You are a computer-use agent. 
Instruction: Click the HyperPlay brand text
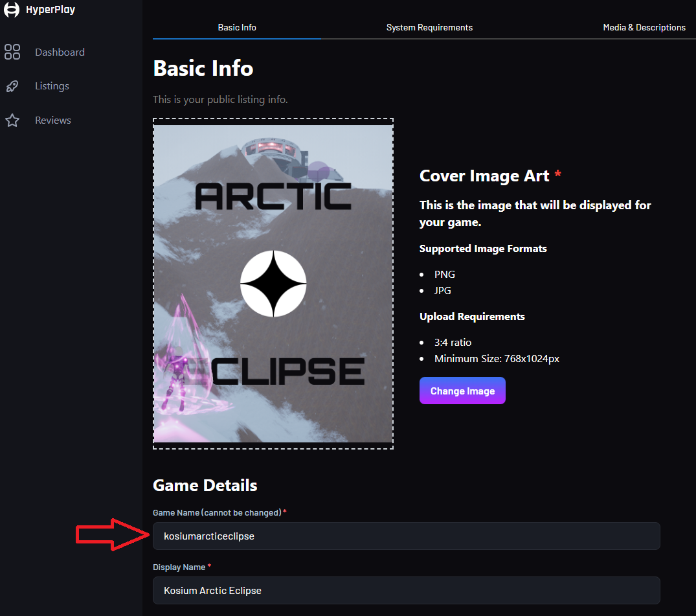[x=50, y=10]
